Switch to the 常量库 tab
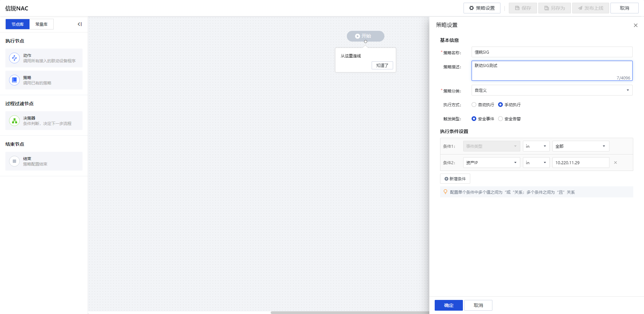The height and width of the screenshot is (314, 644). 41,24
